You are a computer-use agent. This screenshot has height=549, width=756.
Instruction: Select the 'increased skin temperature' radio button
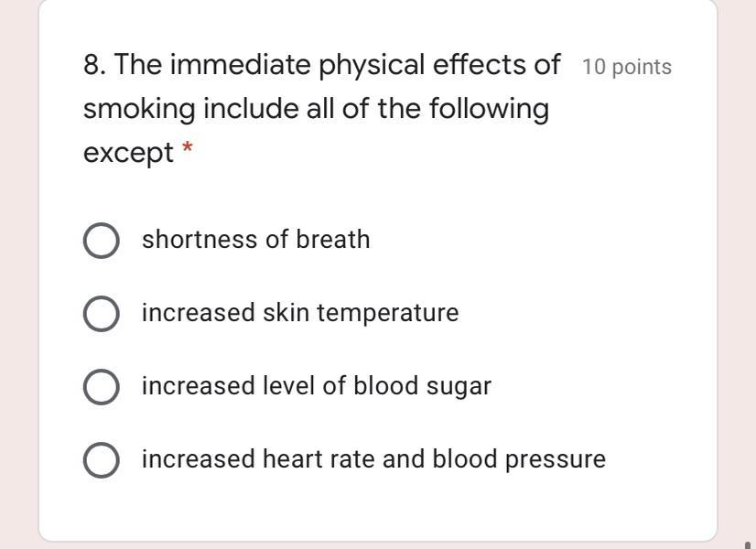102,314
